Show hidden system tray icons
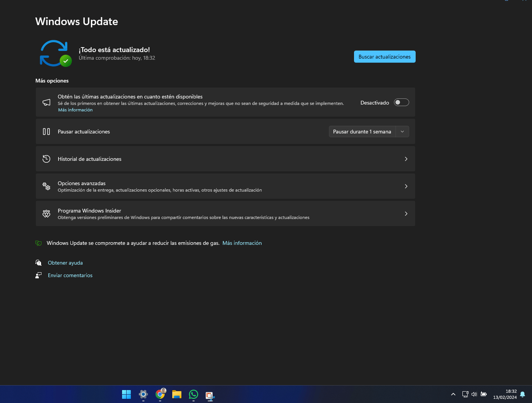The width and height of the screenshot is (532, 403). point(453,394)
